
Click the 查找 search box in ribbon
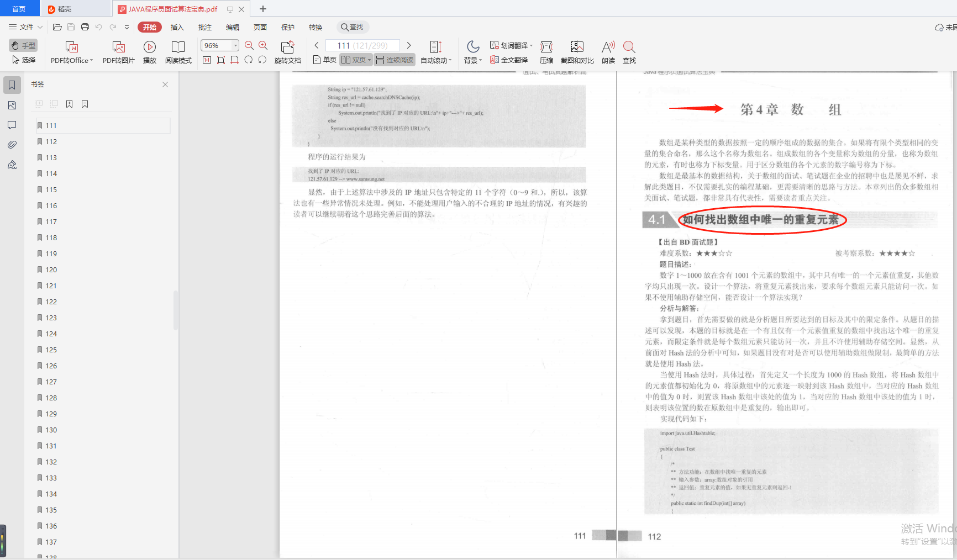(x=353, y=27)
